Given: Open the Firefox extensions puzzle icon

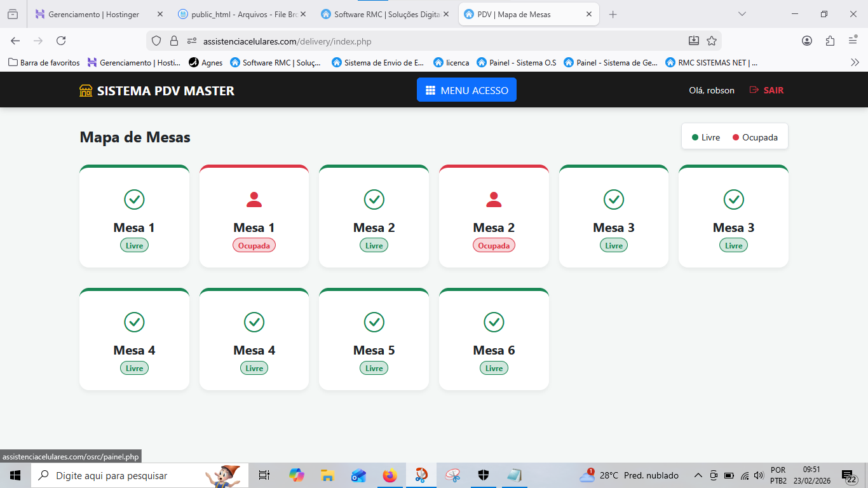Looking at the screenshot, I should pos(830,41).
